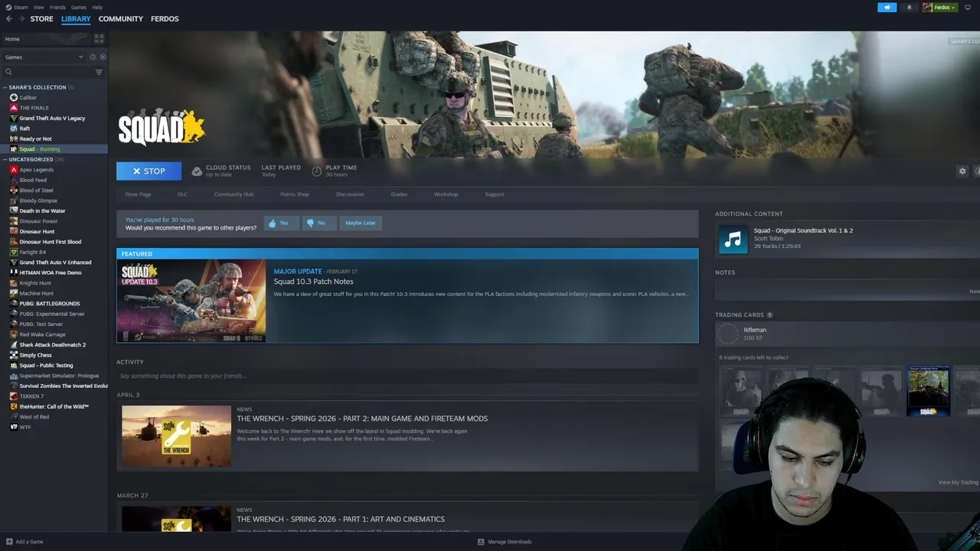Open the View menu
The height and width of the screenshot is (551, 980).
(38, 7)
